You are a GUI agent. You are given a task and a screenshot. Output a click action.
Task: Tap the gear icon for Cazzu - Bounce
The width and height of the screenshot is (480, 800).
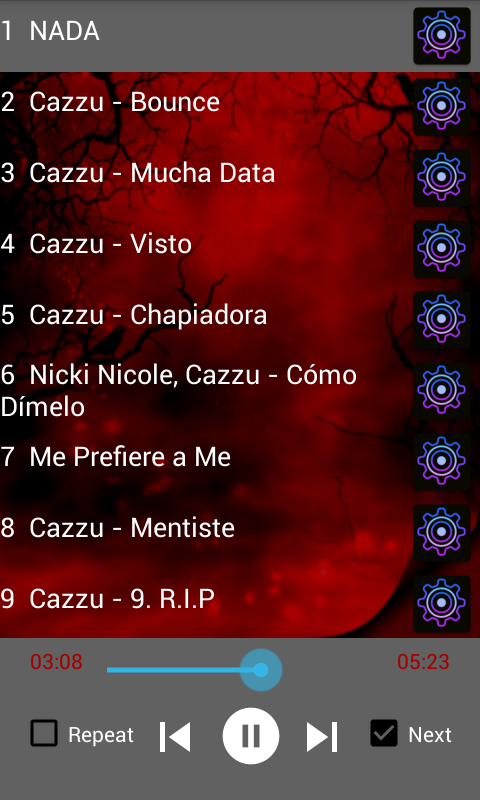(x=442, y=107)
